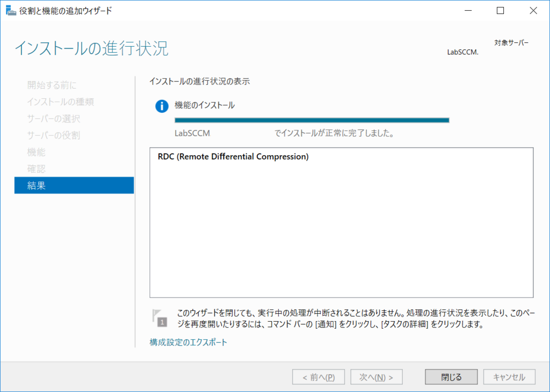This screenshot has width=550, height=392.
Task: Click the notice paragraph starting このウィザードを閉じても
Action: pos(356,318)
